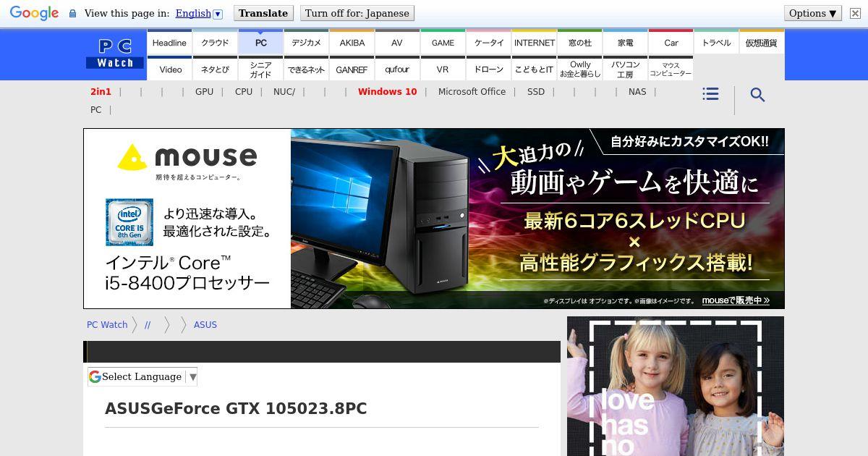Open the site menu list icon

[710, 94]
